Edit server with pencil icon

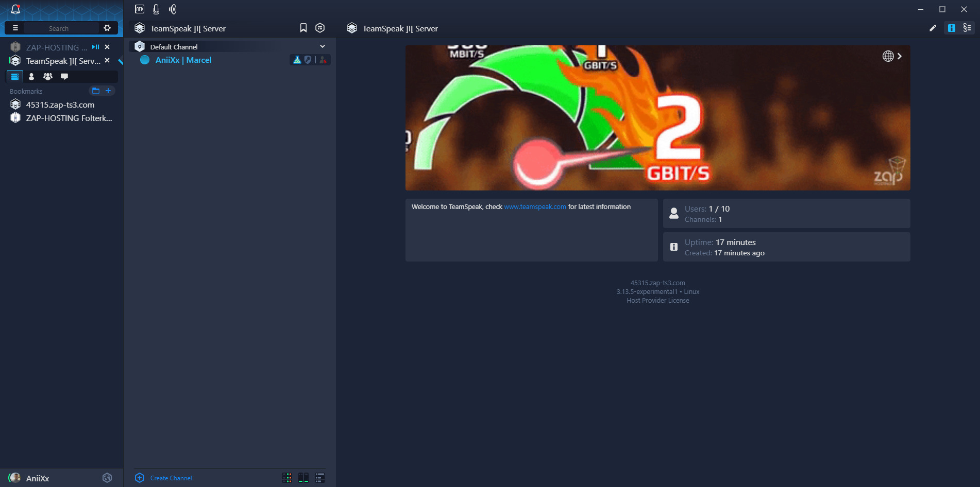click(933, 28)
